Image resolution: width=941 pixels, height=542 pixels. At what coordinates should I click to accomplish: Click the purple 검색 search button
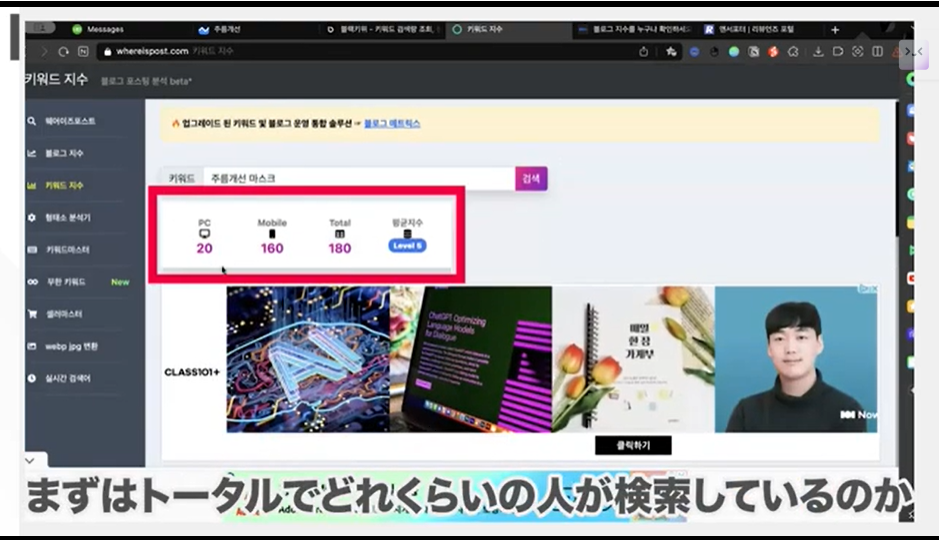click(x=531, y=178)
